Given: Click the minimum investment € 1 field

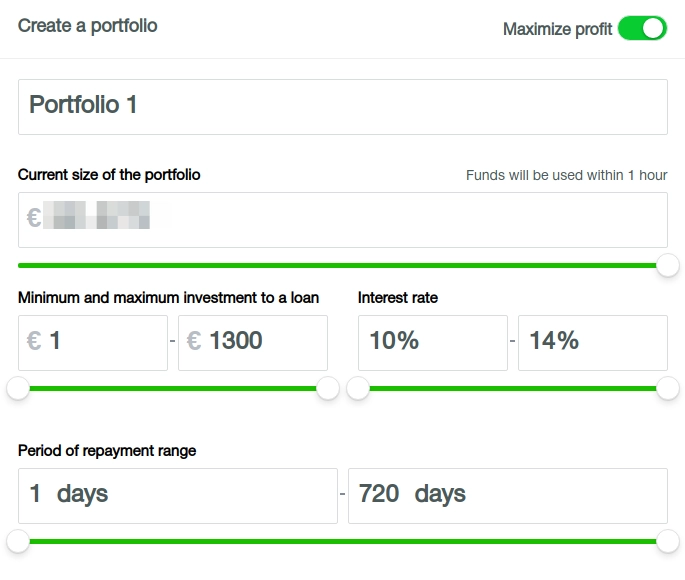Looking at the screenshot, I should 93,342.
